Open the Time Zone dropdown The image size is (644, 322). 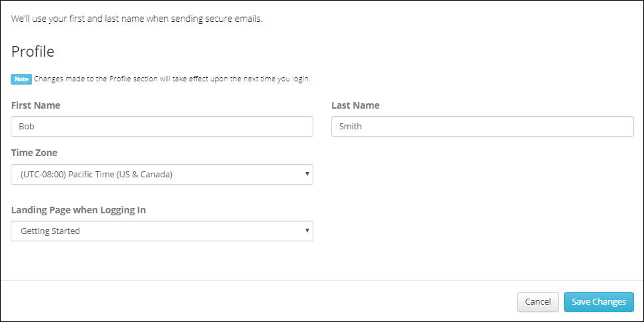[162, 175]
